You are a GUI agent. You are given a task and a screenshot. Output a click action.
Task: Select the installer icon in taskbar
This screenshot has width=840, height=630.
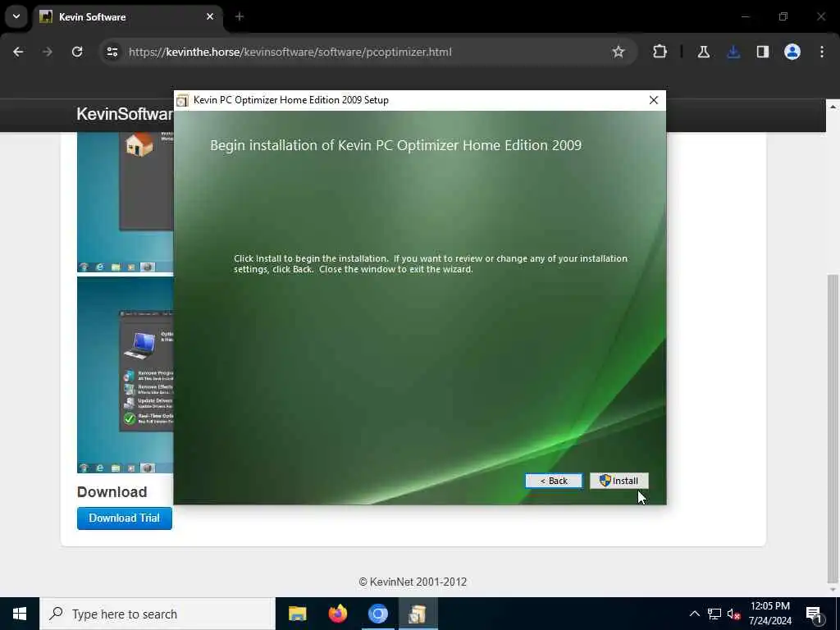(x=418, y=614)
